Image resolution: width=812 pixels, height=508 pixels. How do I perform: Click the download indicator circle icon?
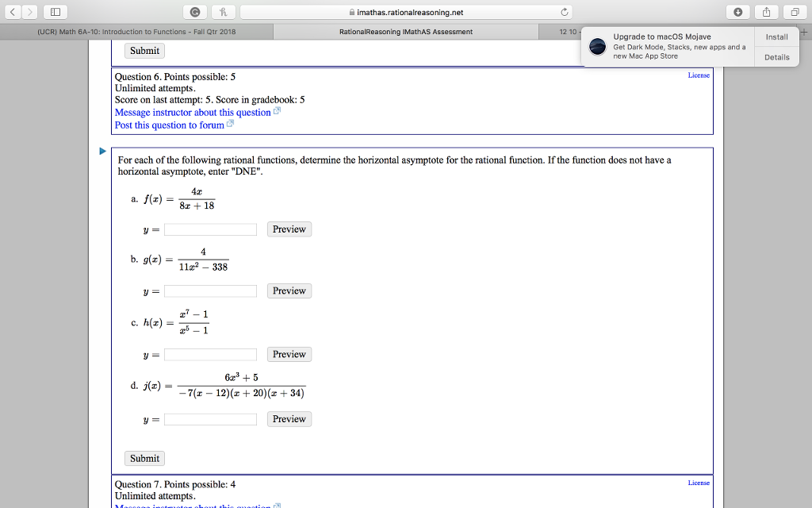click(x=739, y=11)
